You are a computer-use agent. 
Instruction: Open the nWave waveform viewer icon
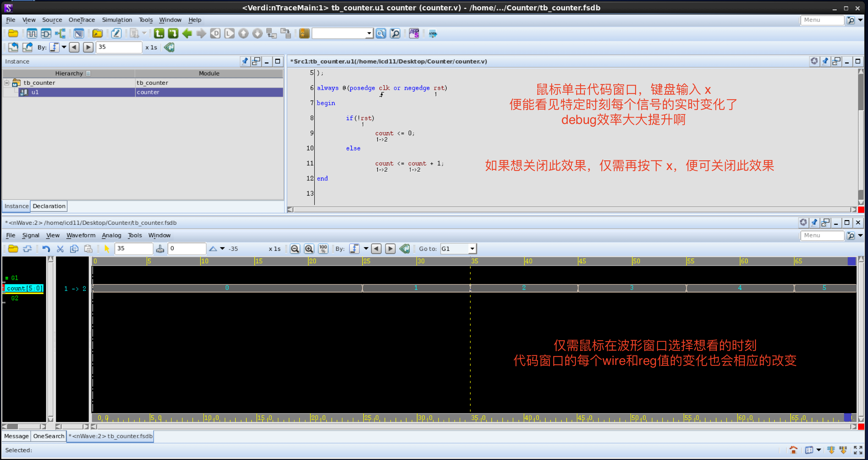pos(31,33)
